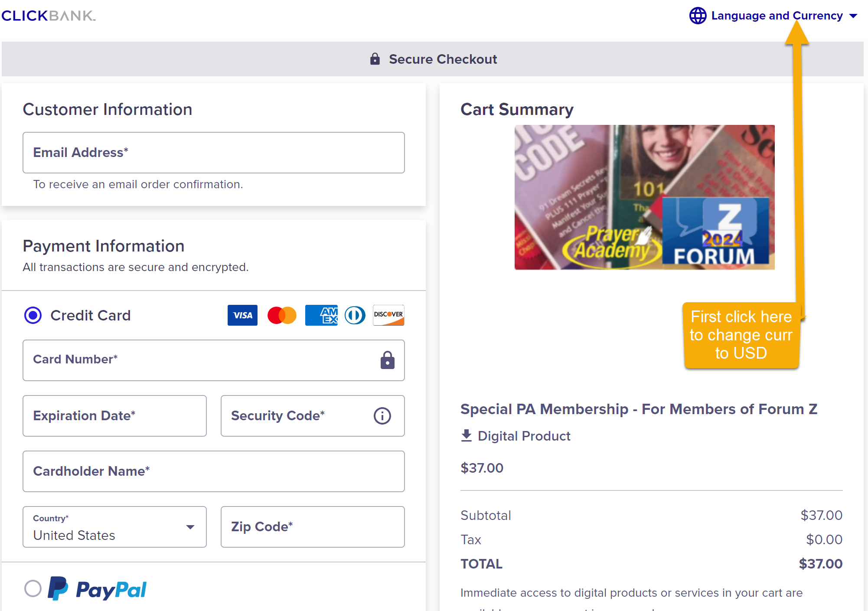Click the Special PA Membership product title
Viewport: 868px width, 611px height.
(639, 409)
